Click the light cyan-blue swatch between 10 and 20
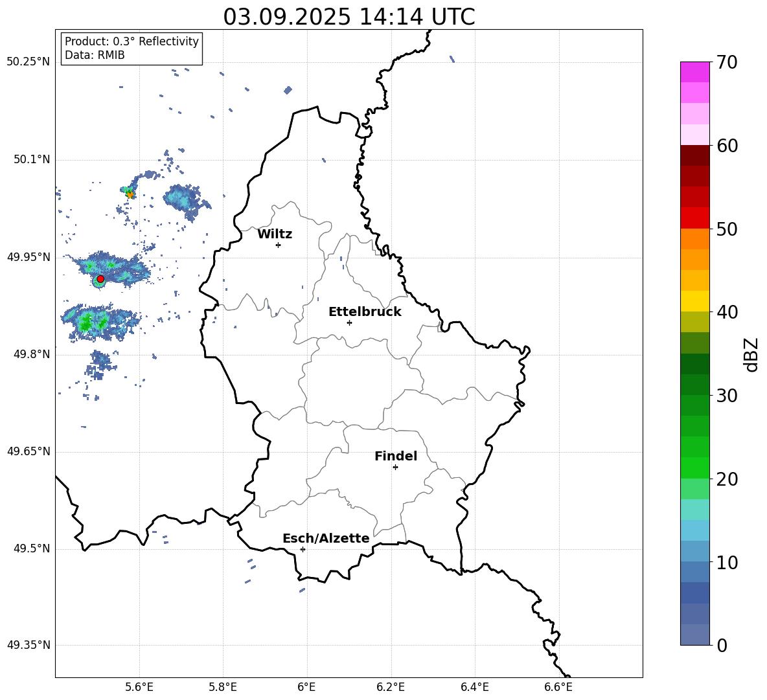Screen dimensions: 767x700 point(694,531)
